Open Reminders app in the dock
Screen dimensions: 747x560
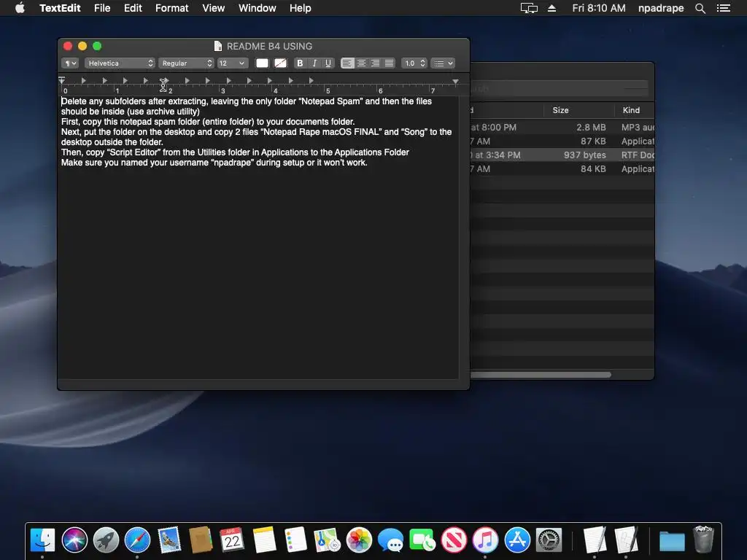click(295, 540)
